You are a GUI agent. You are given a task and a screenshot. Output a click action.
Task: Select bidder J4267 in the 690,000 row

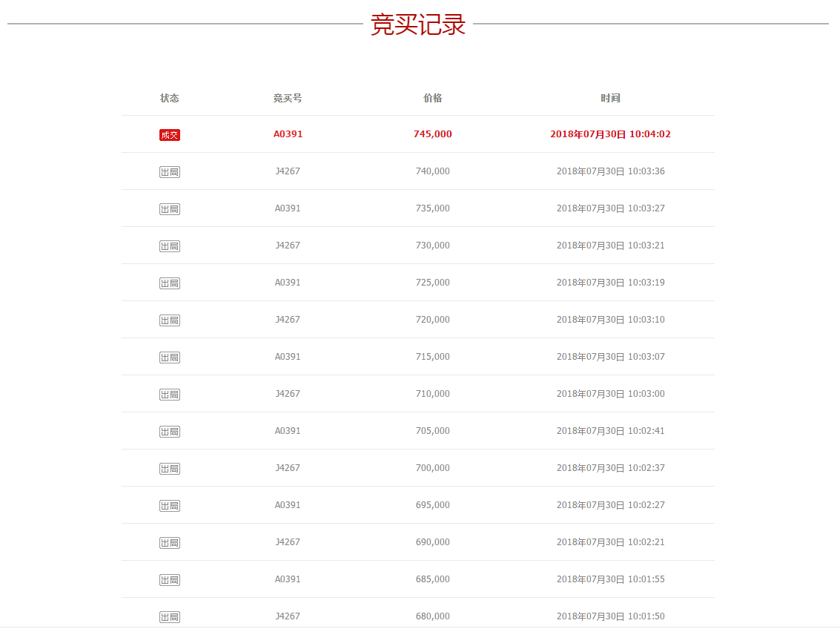tap(288, 541)
